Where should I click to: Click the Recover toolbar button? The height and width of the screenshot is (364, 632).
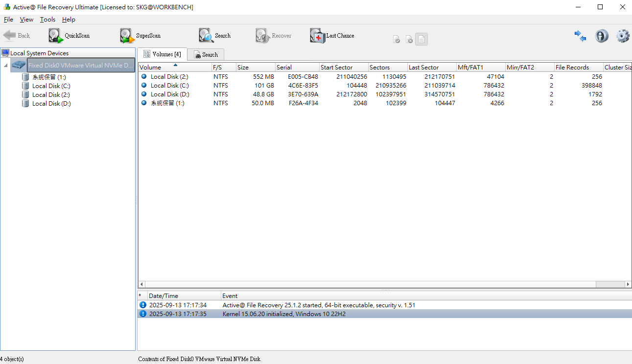pyautogui.click(x=273, y=36)
